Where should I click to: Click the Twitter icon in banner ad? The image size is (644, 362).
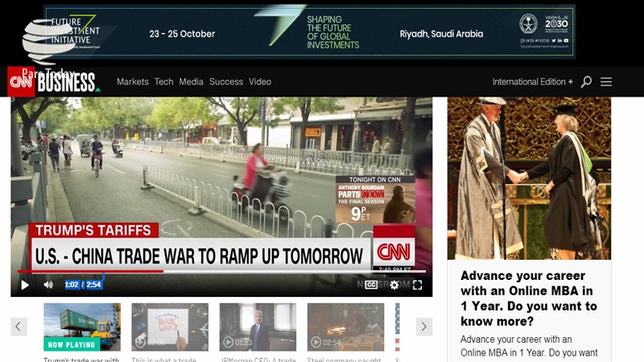(554, 41)
